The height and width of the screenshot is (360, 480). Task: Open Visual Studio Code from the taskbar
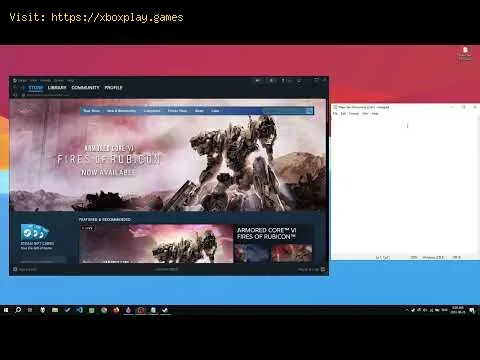(x=80, y=310)
